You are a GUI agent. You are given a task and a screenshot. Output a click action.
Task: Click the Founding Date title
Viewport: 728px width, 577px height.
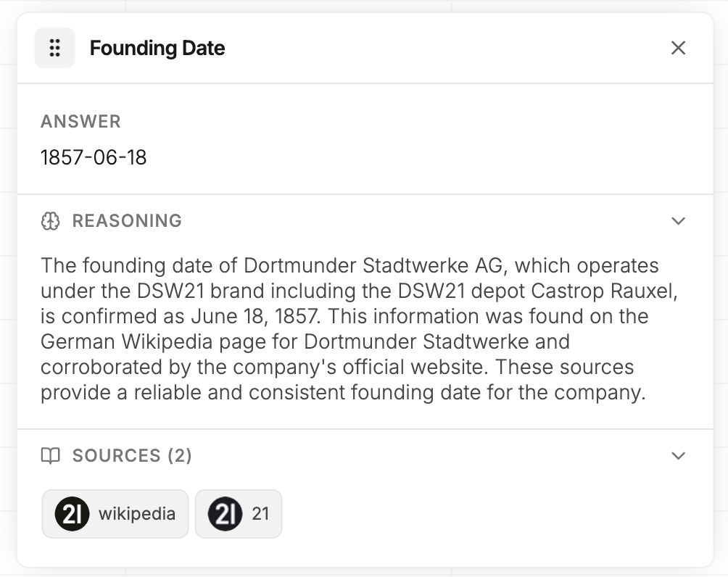(x=157, y=49)
